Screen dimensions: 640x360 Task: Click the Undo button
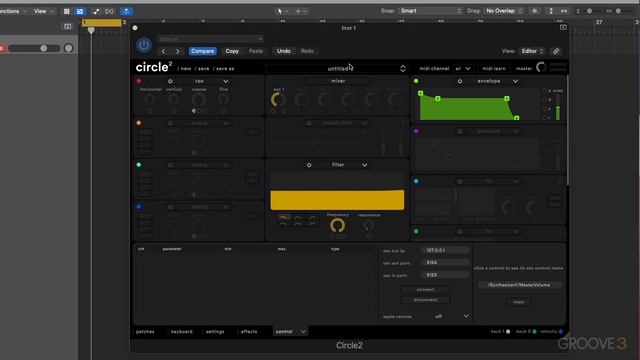point(283,51)
